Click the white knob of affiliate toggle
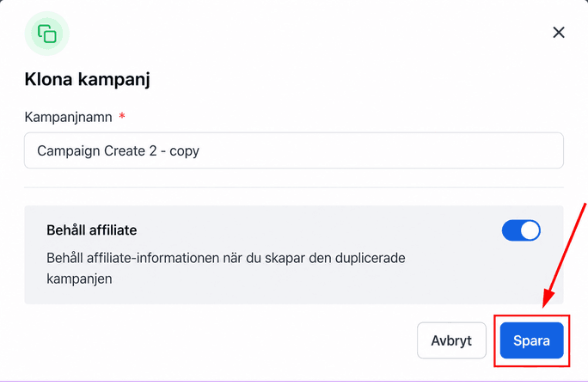The height and width of the screenshot is (392, 588). click(x=530, y=230)
